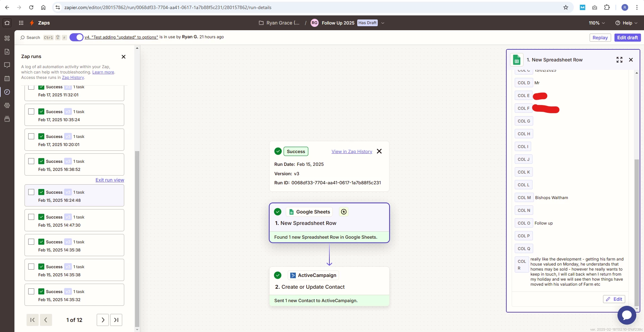
Task: Open the comments icon in left sidebar
Action: (x=7, y=65)
